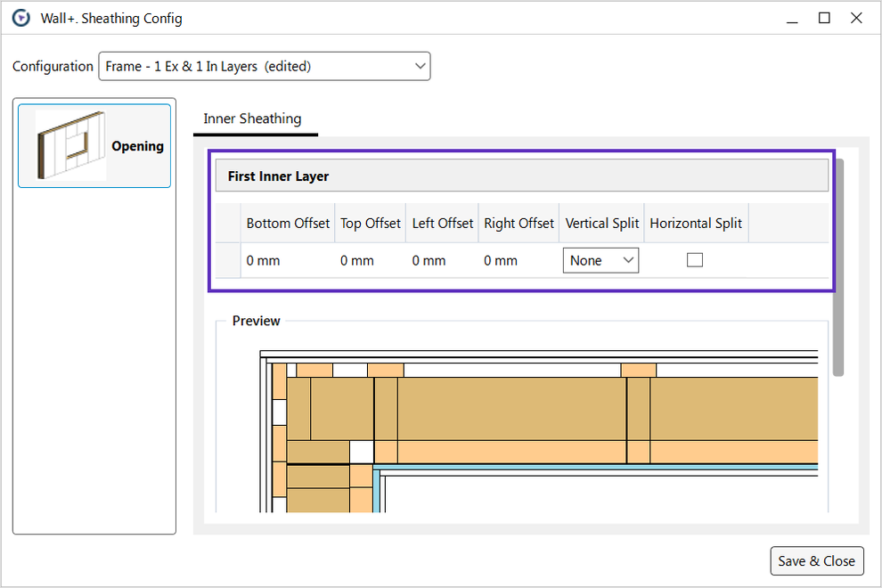
Task: Maximize the Sheathing Config window
Action: (x=824, y=18)
